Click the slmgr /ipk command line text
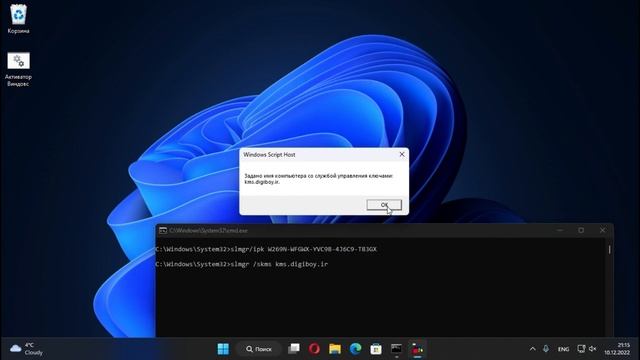Viewport: 640px width, 360px height. 266,249
